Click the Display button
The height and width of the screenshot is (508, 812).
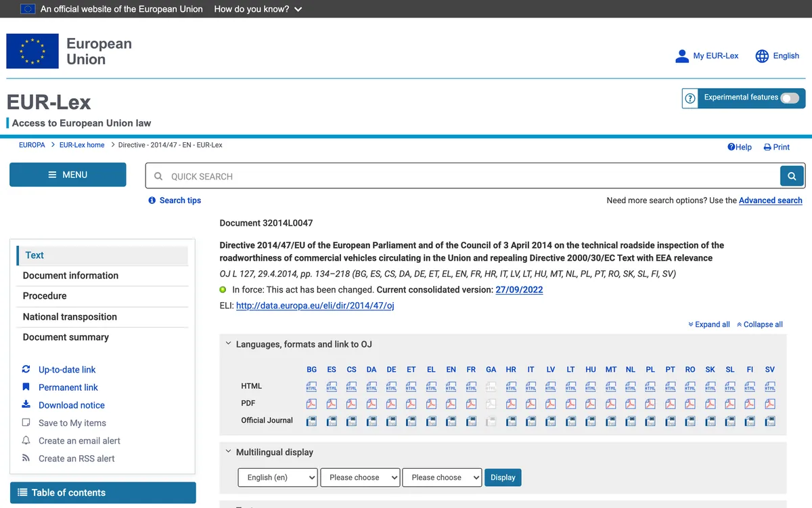503,478
